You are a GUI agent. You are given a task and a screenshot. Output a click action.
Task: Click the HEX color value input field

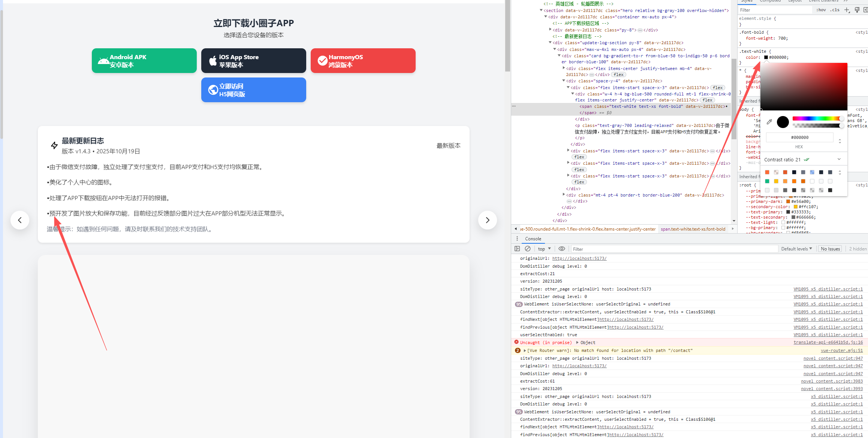point(799,137)
